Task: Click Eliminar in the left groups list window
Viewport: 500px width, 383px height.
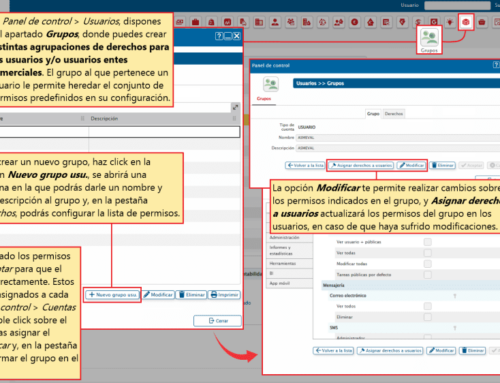Action: click(x=192, y=295)
